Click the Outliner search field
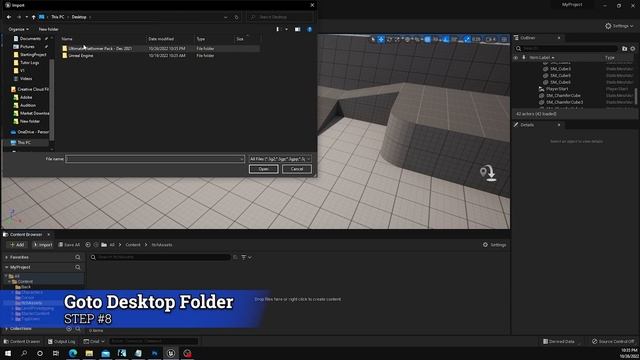 (x=567, y=49)
